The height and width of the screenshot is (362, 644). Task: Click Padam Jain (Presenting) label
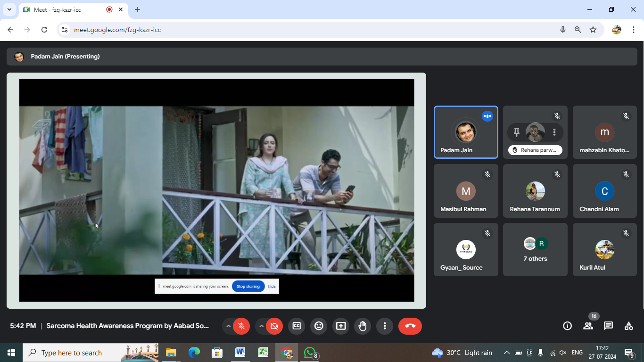click(x=65, y=57)
